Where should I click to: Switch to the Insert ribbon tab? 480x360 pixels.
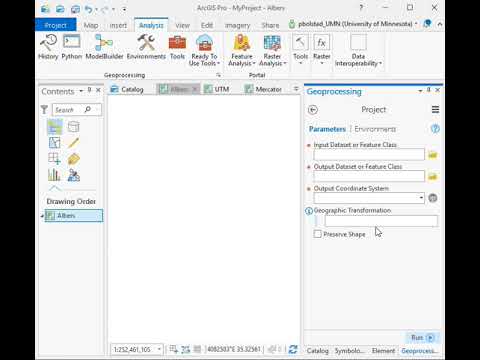pyautogui.click(x=118, y=25)
